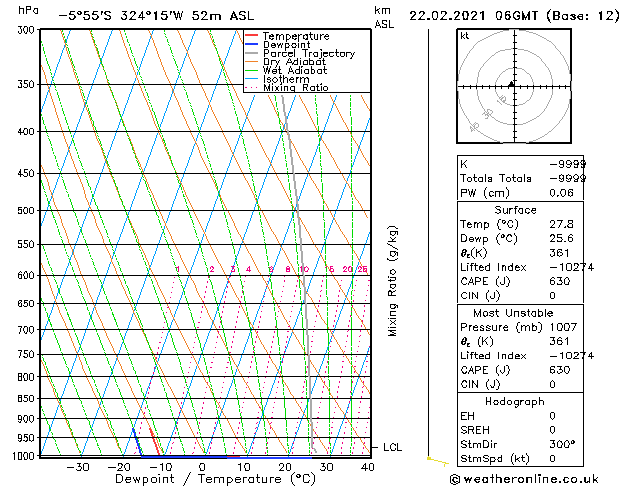Click the 40 temperature axis tick label
This screenshot has width=629, height=486.
click(367, 467)
